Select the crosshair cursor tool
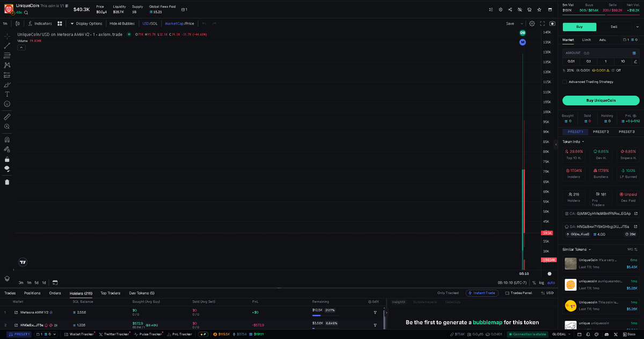644x339 pixels. coord(7,36)
